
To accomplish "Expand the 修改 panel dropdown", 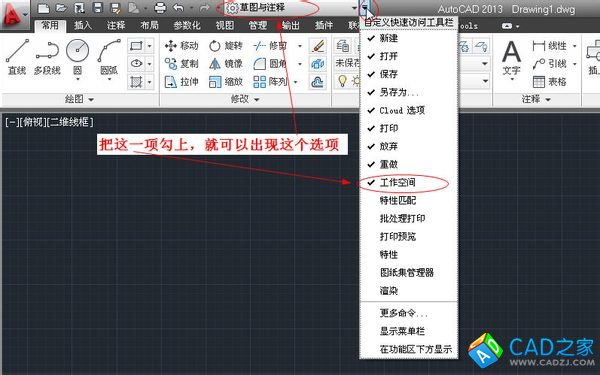I will 257,99.
